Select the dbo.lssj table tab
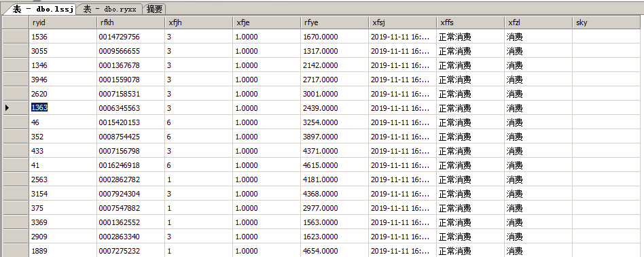The image size is (644, 257). click(x=39, y=9)
